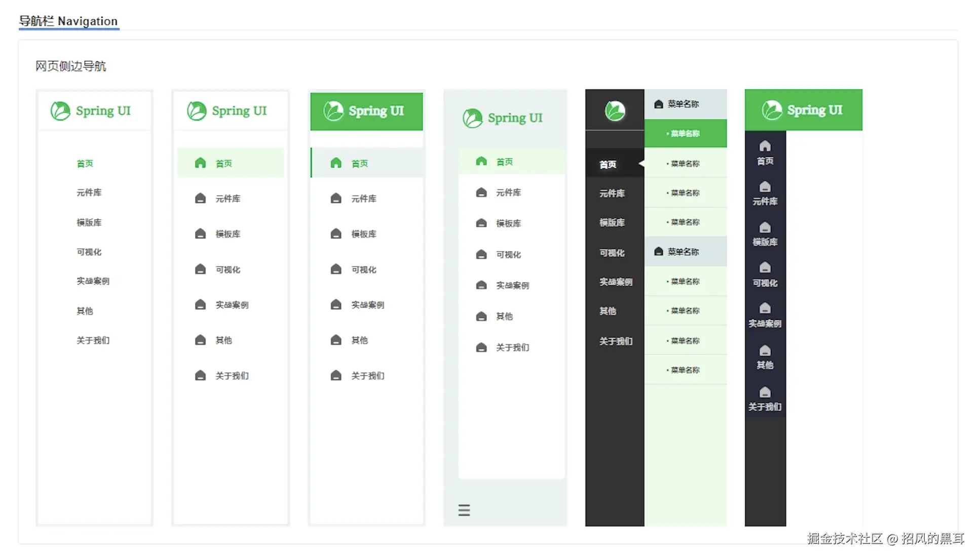Click Spring UI green header in third sidebar
This screenshot has width=979, height=560.
coord(366,111)
